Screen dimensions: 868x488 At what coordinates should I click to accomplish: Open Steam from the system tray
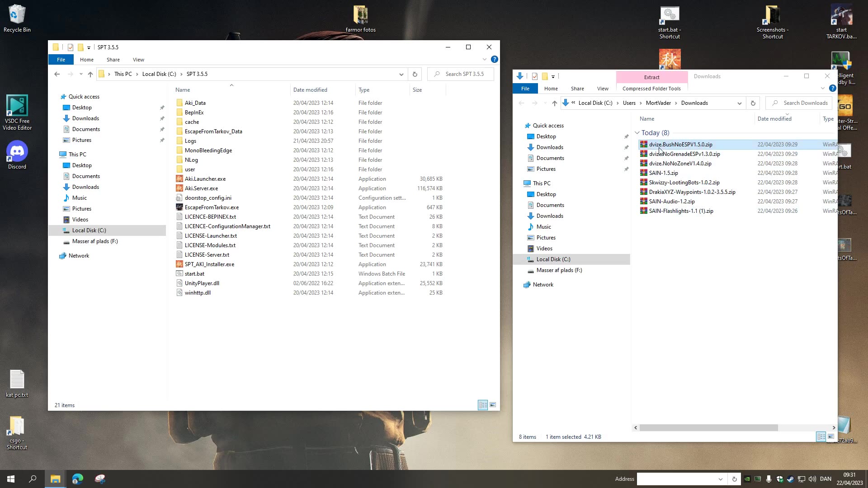coord(790,479)
